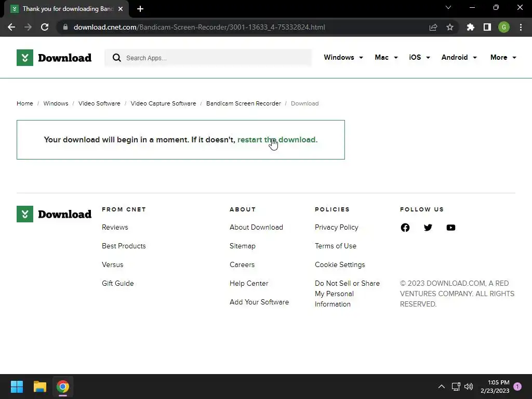Viewport: 532px width, 399px height.
Task: Open the Google profile avatar
Action: point(504,27)
